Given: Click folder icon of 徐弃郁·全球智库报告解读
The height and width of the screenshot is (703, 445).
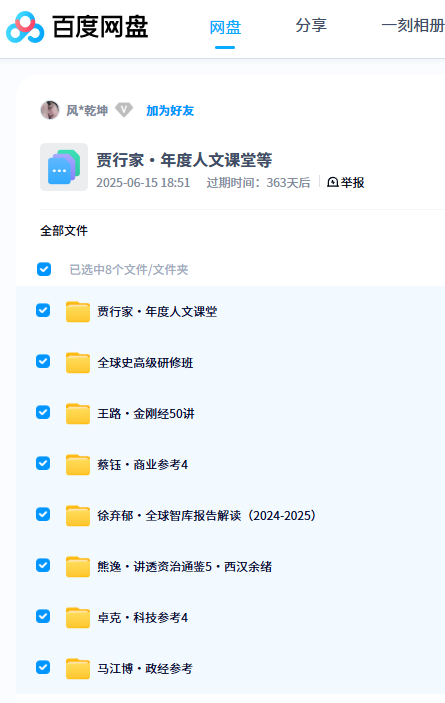Looking at the screenshot, I should [x=78, y=516].
